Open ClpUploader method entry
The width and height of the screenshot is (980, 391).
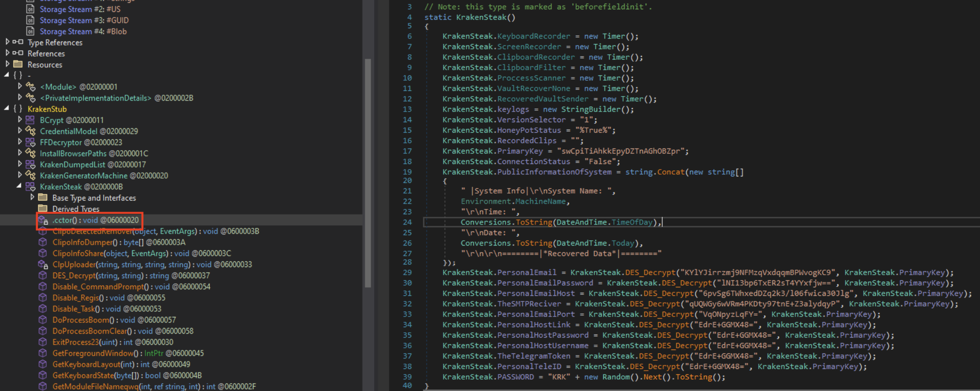152,265
